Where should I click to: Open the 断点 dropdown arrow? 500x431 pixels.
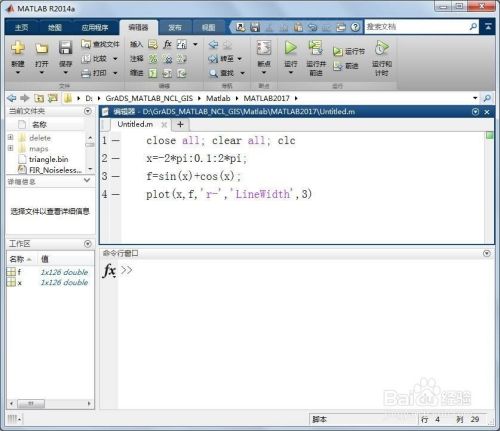tap(264, 72)
